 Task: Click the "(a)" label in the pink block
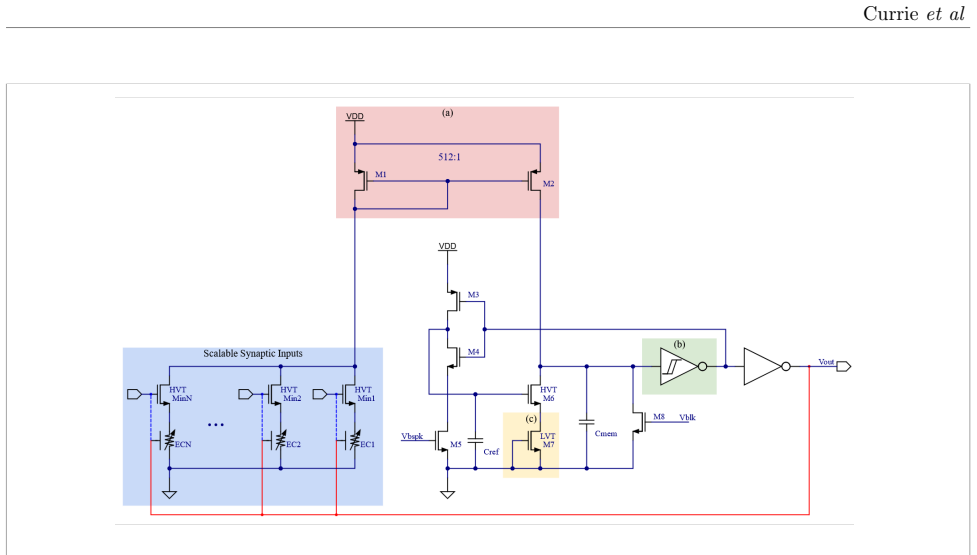[x=447, y=113]
